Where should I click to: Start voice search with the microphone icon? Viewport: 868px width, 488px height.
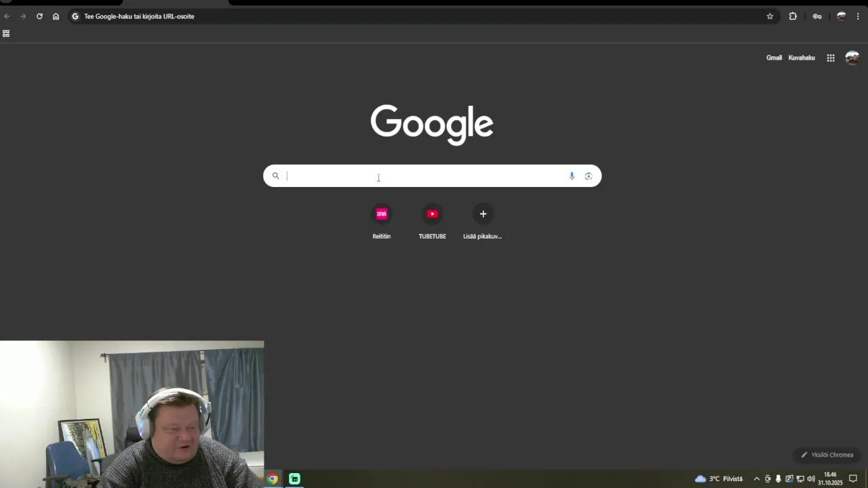[x=572, y=176]
